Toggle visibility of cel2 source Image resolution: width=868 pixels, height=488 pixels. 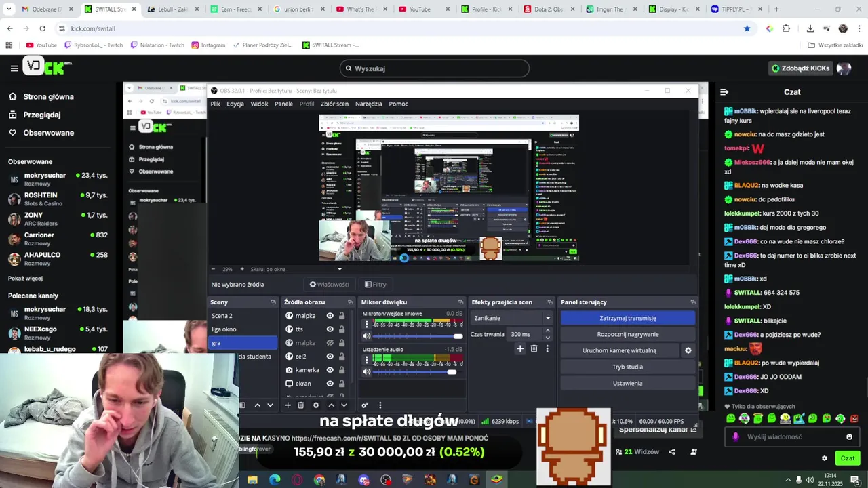pos(330,357)
